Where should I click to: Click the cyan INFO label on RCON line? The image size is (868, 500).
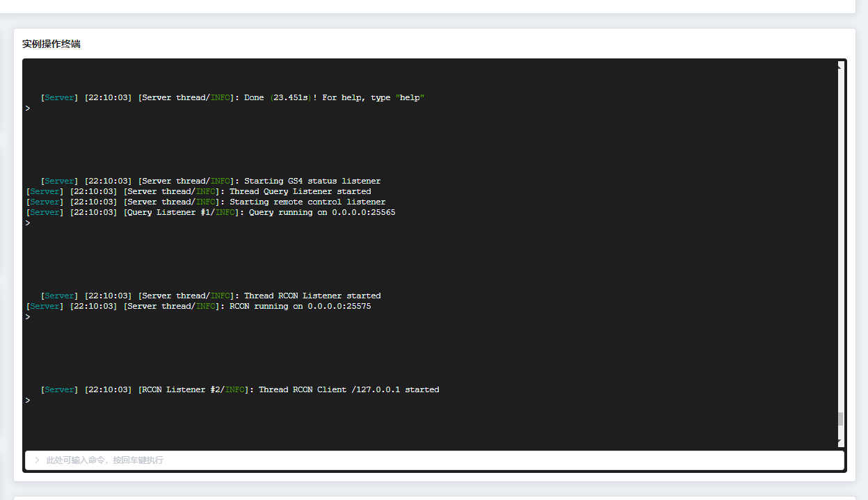coord(206,306)
